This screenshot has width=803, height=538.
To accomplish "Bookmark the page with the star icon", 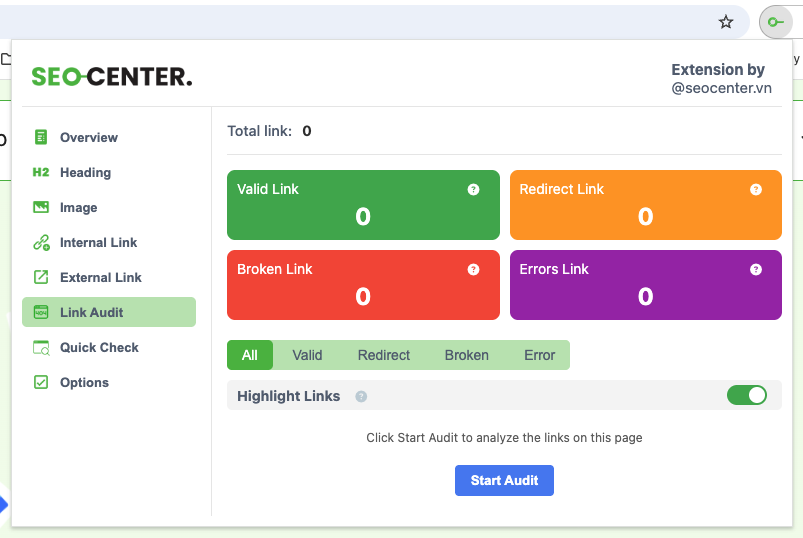I will click(x=726, y=22).
